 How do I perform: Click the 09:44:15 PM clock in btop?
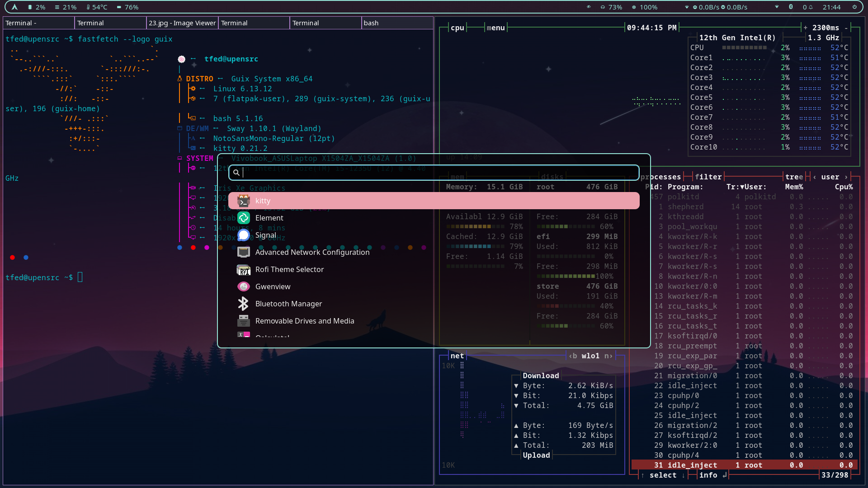(x=651, y=28)
